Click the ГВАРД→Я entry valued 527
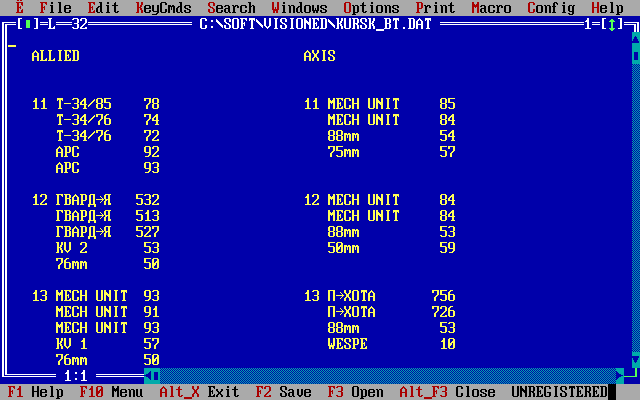640x400 pixels. 84,232
